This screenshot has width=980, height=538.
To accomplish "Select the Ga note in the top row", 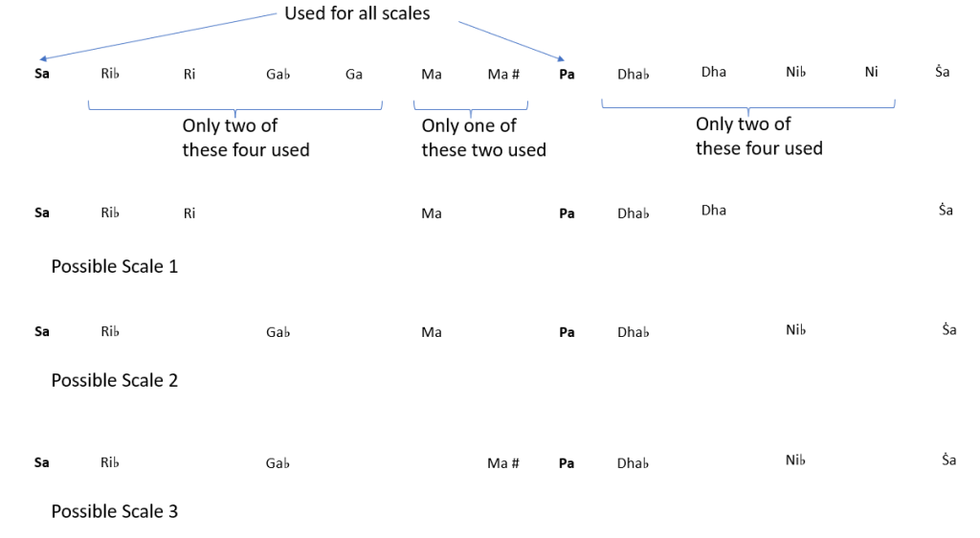I will [354, 74].
